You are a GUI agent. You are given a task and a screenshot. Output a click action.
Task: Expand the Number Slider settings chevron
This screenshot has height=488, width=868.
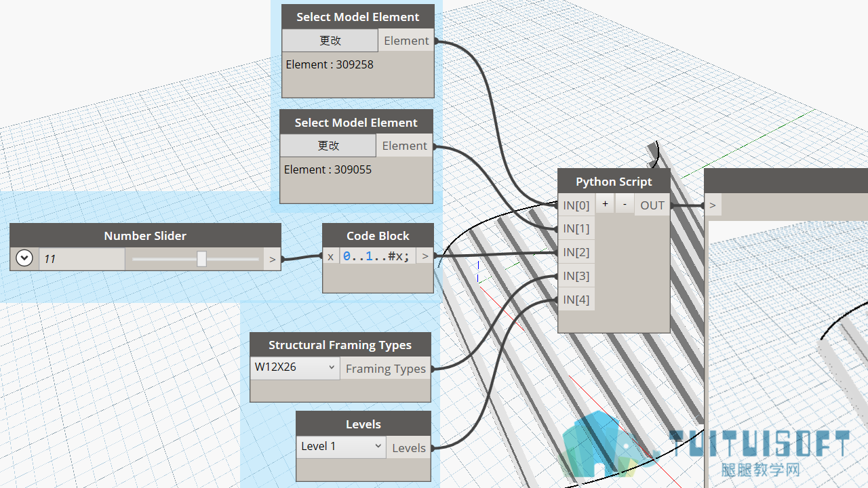pos(24,258)
